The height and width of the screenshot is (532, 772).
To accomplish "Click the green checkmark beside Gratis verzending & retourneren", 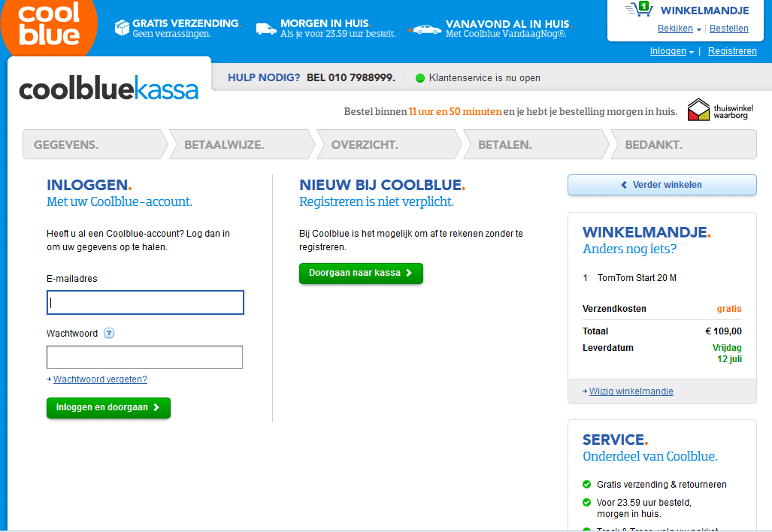I will pyautogui.click(x=586, y=484).
